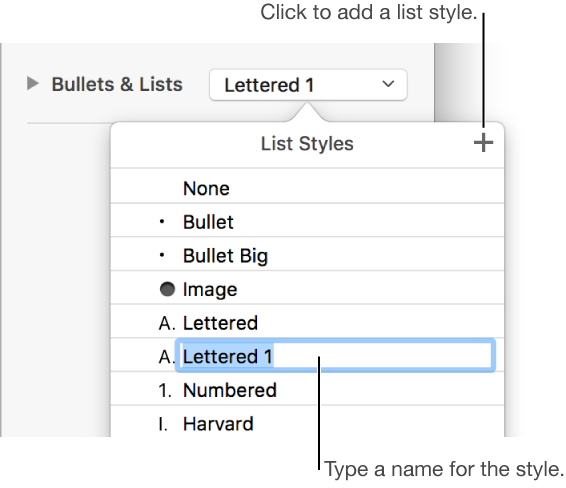Click the Lettered 1 name input field
Screen dimensions: 566x488
tap(335, 355)
